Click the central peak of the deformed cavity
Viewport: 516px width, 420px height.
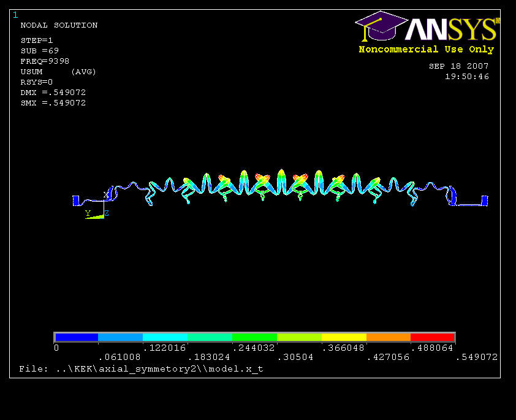tap(281, 181)
